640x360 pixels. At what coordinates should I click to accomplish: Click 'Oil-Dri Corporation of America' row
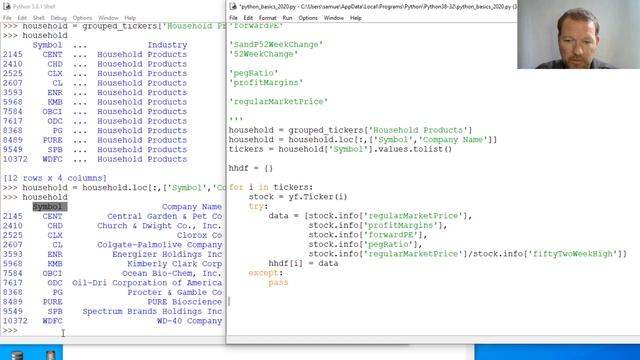[x=147, y=283]
